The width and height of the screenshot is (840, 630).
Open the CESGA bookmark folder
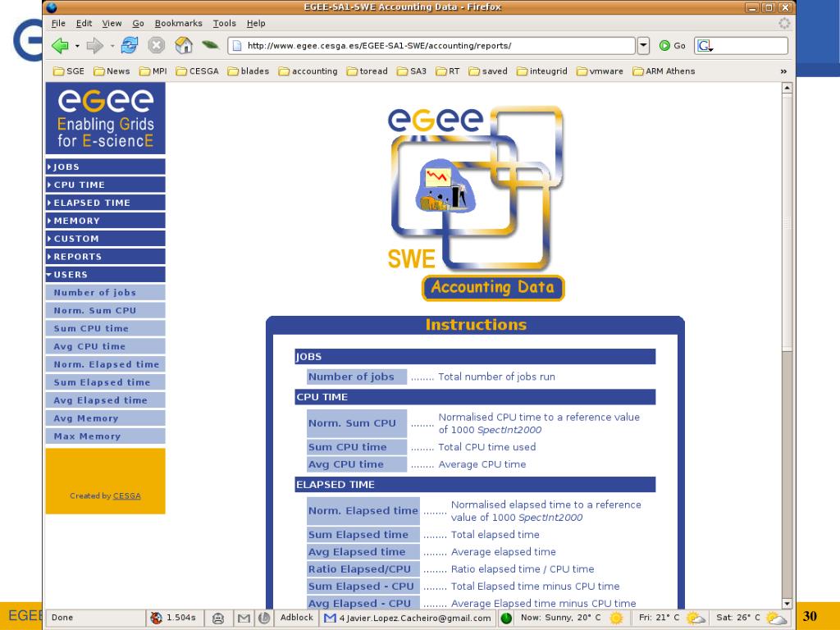tap(197, 71)
